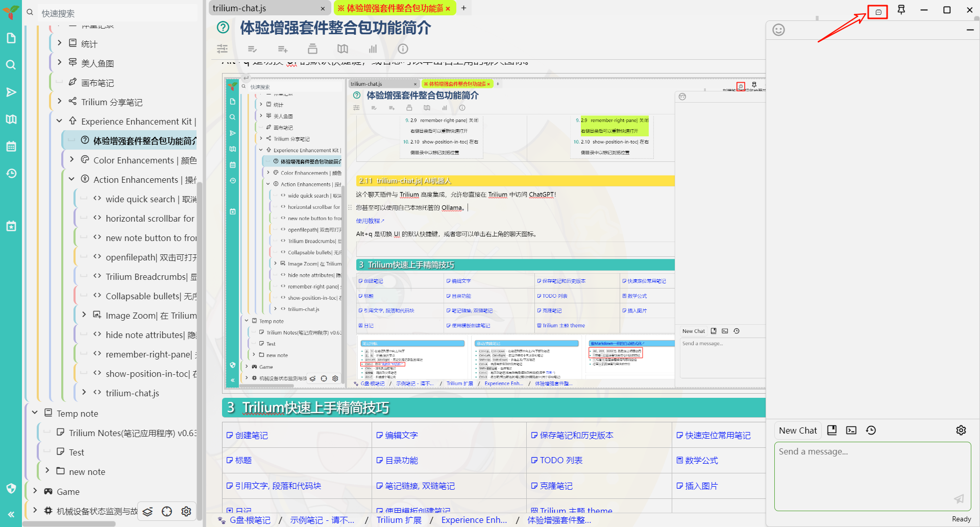Toggle left sidebar collapse double-chevron
980x527 pixels.
click(x=11, y=514)
